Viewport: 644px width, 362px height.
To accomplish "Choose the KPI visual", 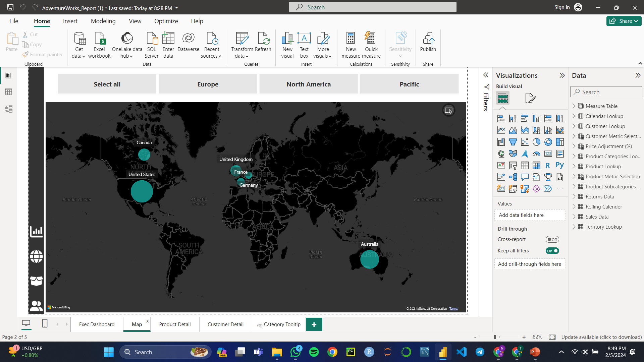I will click(501, 166).
